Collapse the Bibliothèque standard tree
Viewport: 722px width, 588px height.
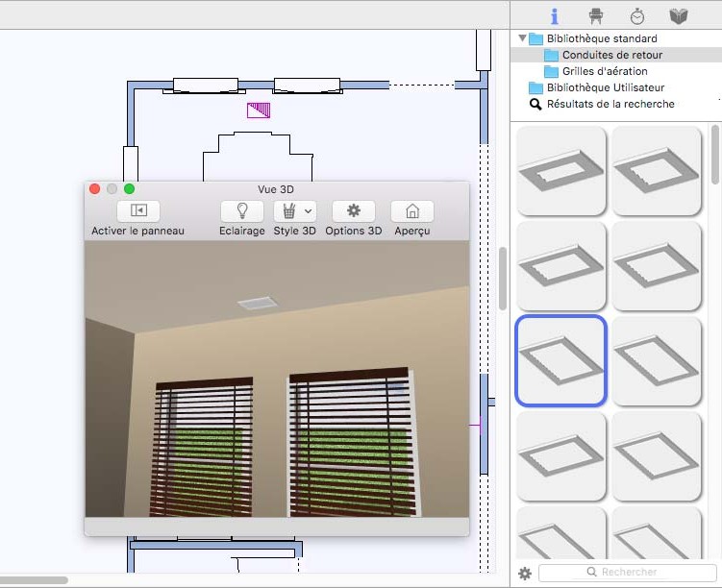coord(523,39)
